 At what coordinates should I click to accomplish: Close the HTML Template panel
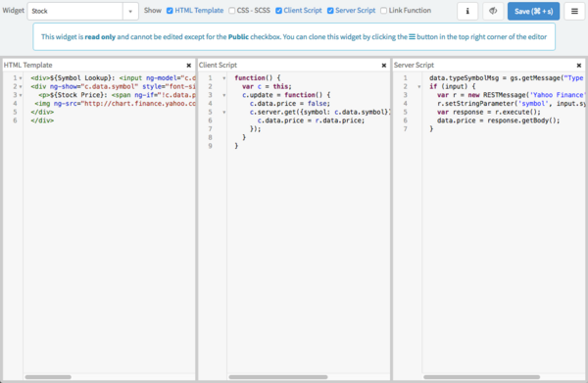pyautogui.click(x=189, y=66)
